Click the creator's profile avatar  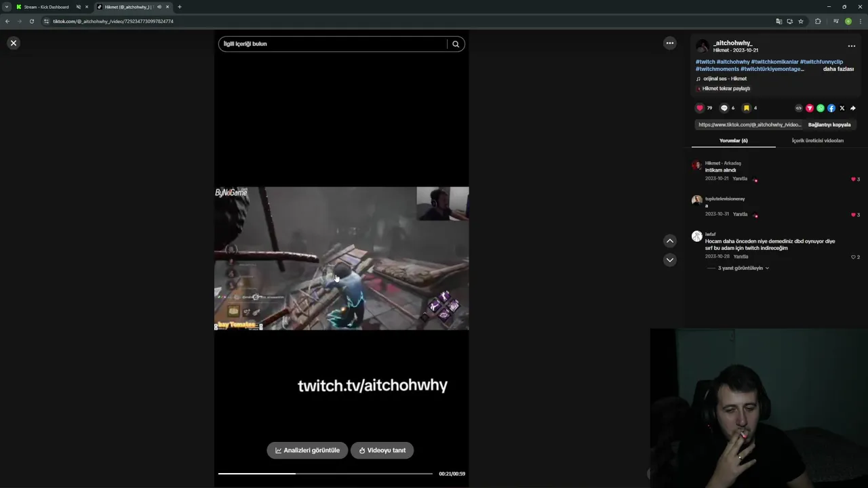703,46
